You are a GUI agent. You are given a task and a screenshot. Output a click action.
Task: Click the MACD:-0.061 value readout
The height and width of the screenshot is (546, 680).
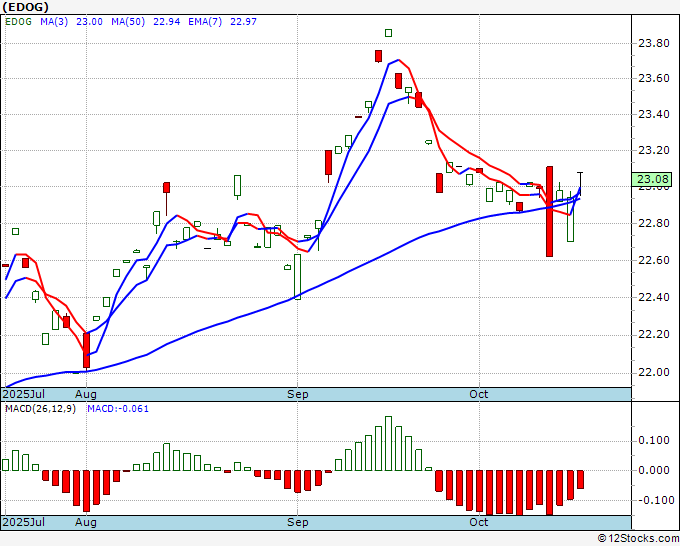[118, 409]
